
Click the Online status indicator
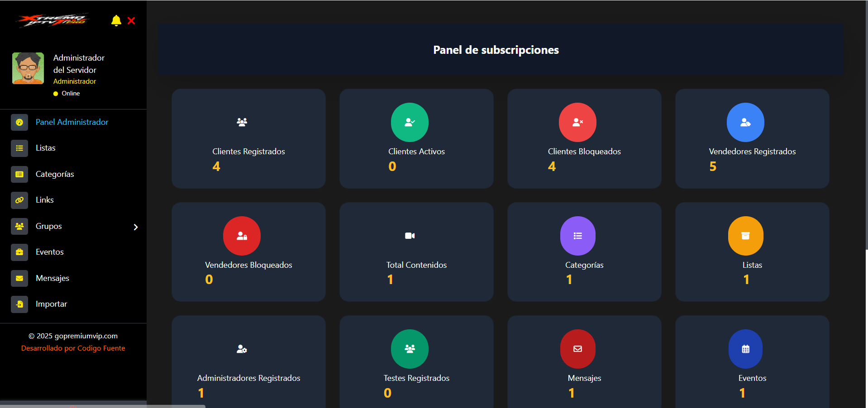56,93
